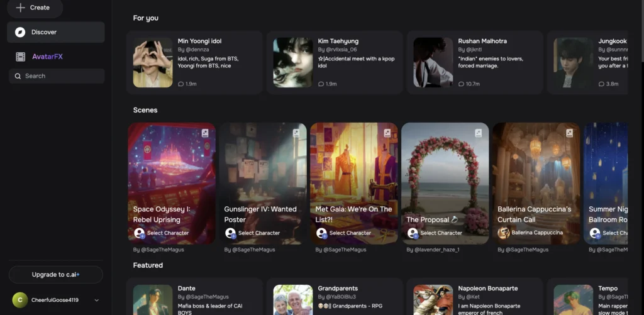Open the @SageTheMagus creator link under Space Odyssey
Image resolution: width=644 pixels, height=315 pixels.
(158, 250)
